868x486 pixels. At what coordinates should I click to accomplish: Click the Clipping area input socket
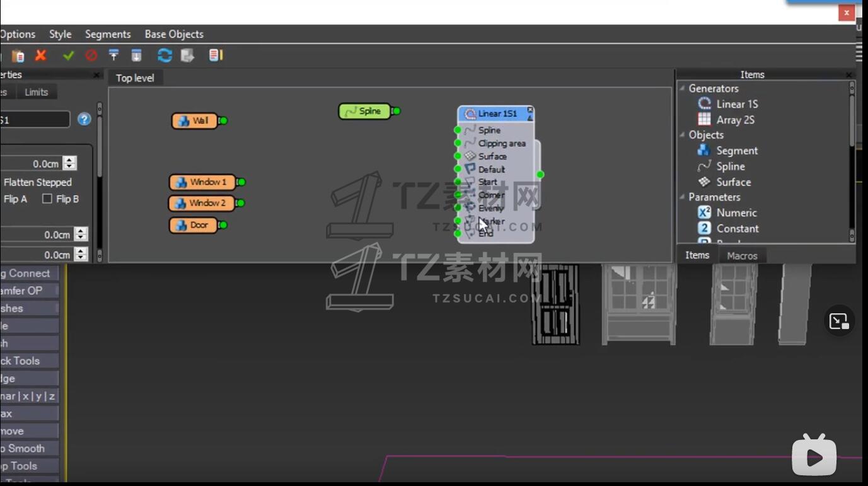tap(458, 143)
